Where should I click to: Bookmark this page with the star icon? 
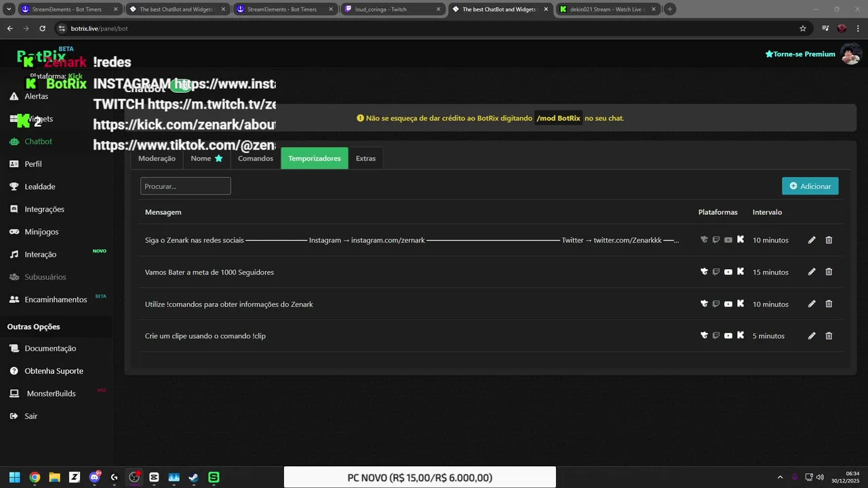pos(803,28)
